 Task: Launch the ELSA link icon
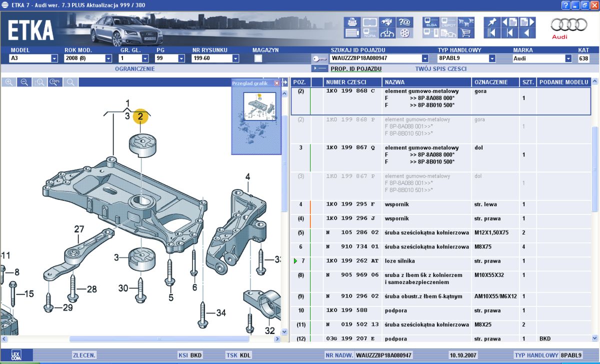point(431,22)
